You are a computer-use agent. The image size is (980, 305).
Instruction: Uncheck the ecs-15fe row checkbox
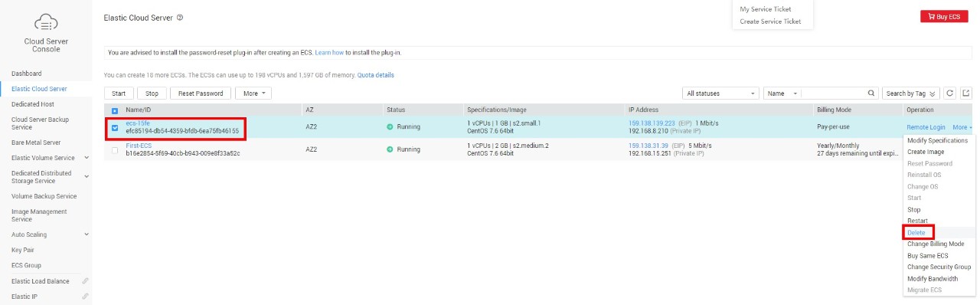coord(115,127)
